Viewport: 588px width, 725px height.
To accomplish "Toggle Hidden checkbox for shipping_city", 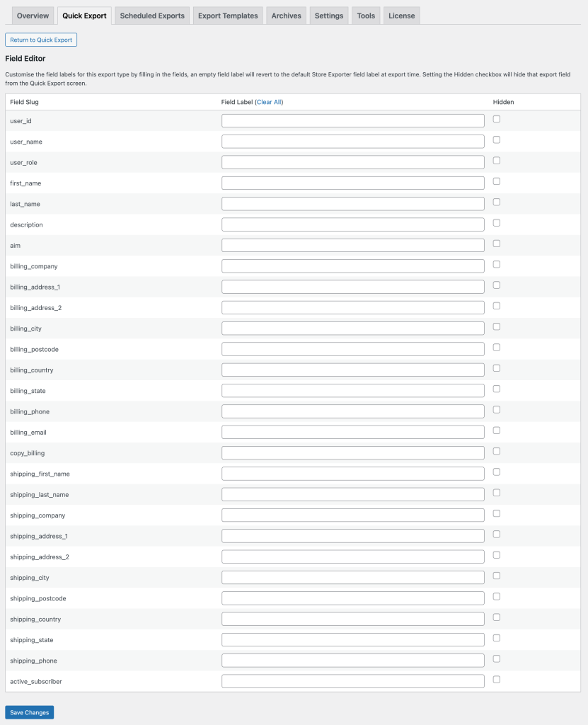I will point(497,576).
